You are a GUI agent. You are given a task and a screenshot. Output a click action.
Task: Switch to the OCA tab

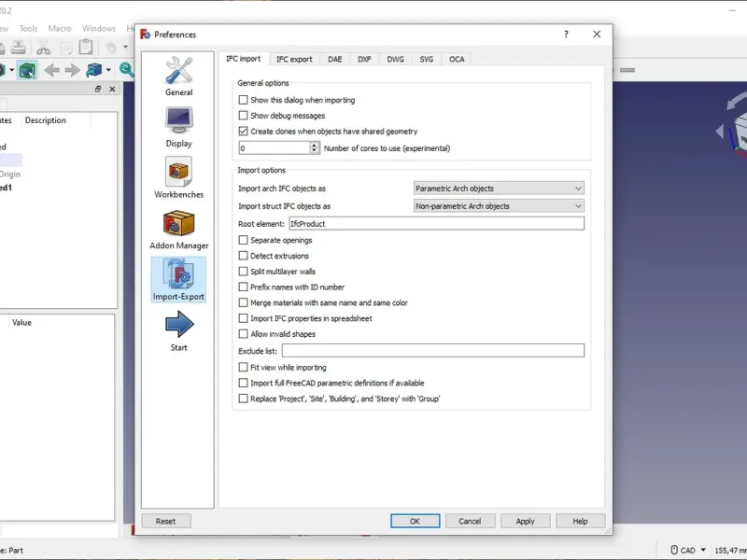[x=457, y=60]
